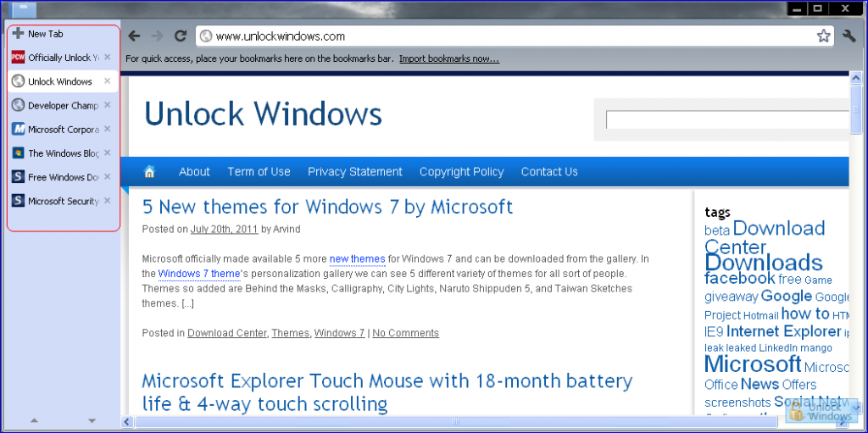
Task: Switch to The Windows Blog tab
Action: pyautogui.click(x=63, y=153)
